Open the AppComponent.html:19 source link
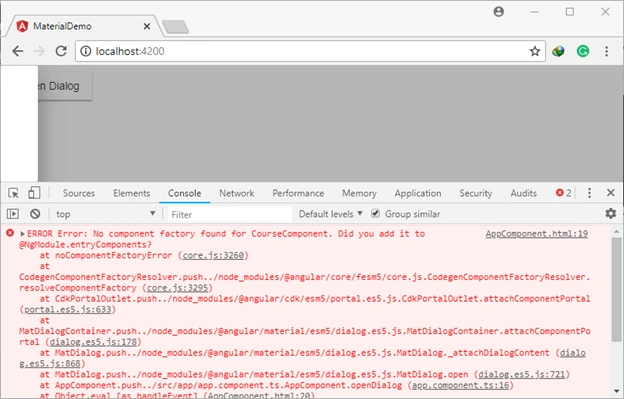 (536, 234)
